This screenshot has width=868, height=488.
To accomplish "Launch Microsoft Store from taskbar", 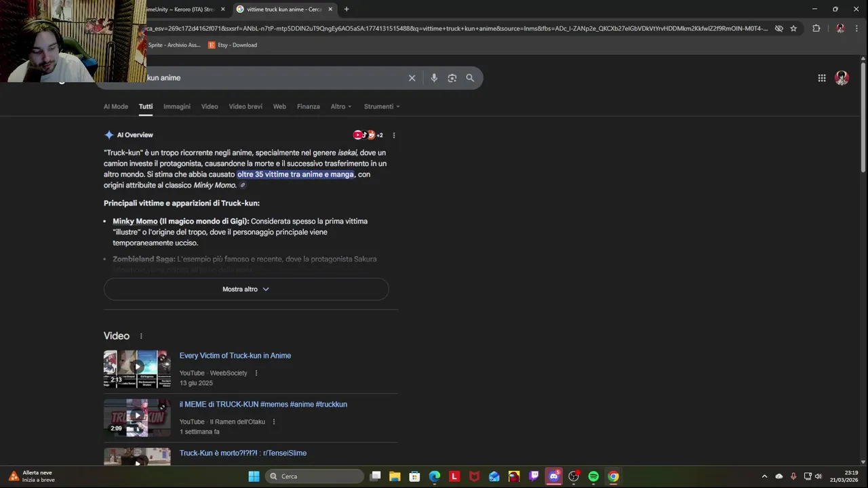I will [x=414, y=476].
